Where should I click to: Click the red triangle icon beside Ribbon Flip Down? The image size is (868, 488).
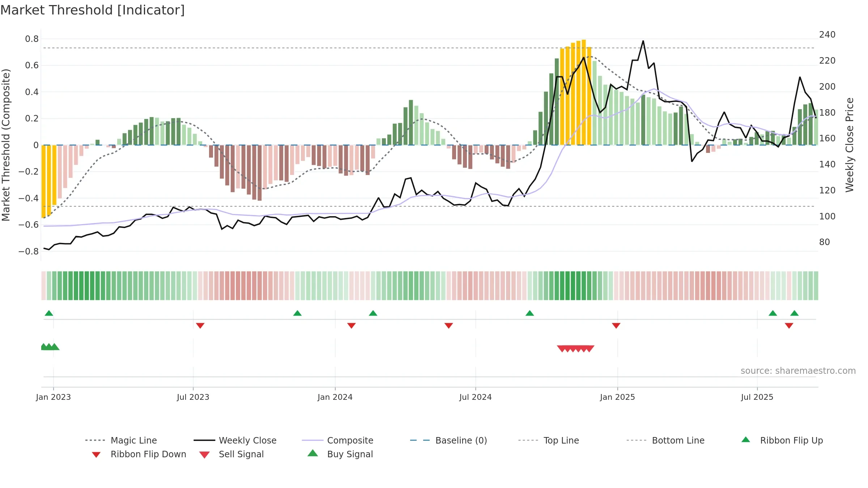[x=96, y=455]
